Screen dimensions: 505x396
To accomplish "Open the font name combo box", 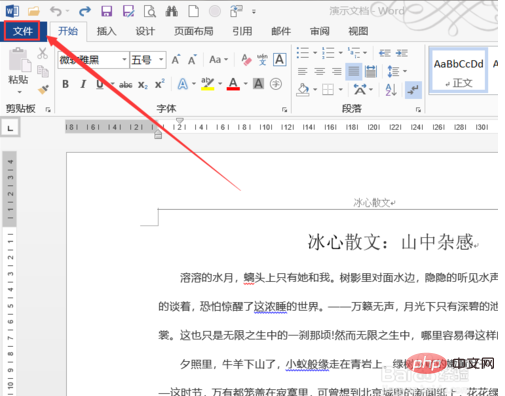I will pos(93,60).
